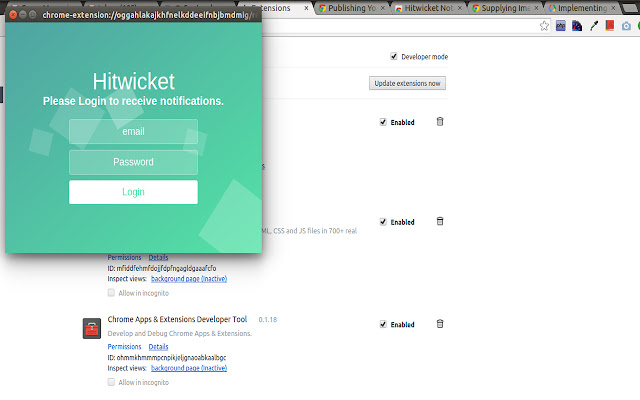The image size is (640, 400).
Task: Open Permissions link for Developer Tool
Action: [x=124, y=347]
